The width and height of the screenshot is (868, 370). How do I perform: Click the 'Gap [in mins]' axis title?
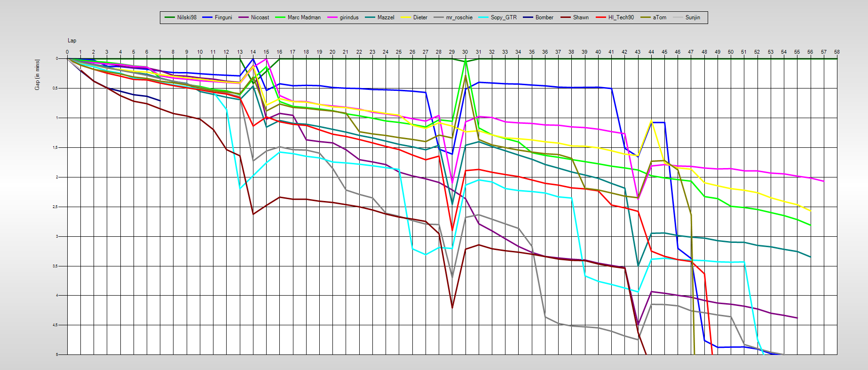[x=37, y=75]
